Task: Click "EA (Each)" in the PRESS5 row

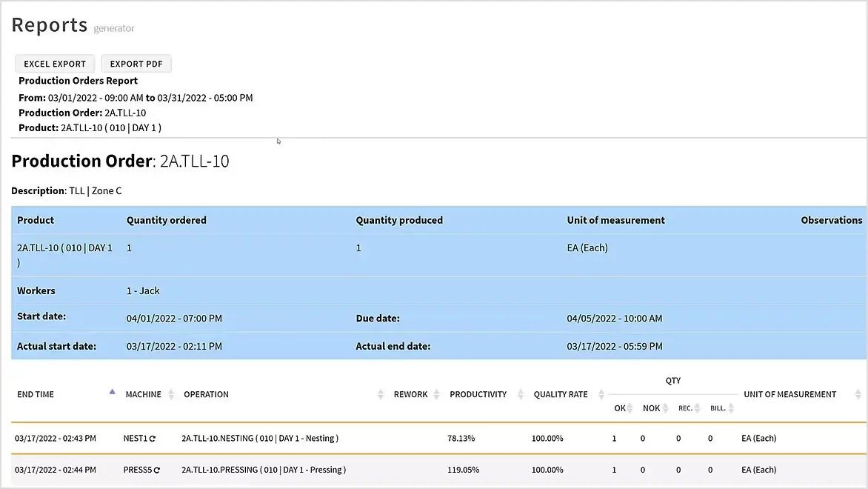Action: pyautogui.click(x=759, y=470)
